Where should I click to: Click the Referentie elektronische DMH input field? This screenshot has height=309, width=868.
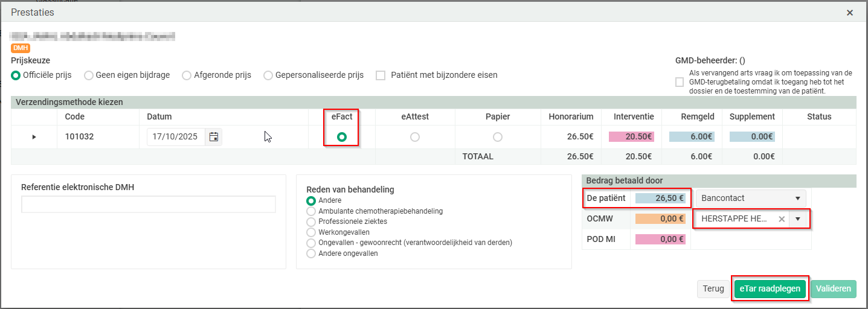[x=148, y=205]
